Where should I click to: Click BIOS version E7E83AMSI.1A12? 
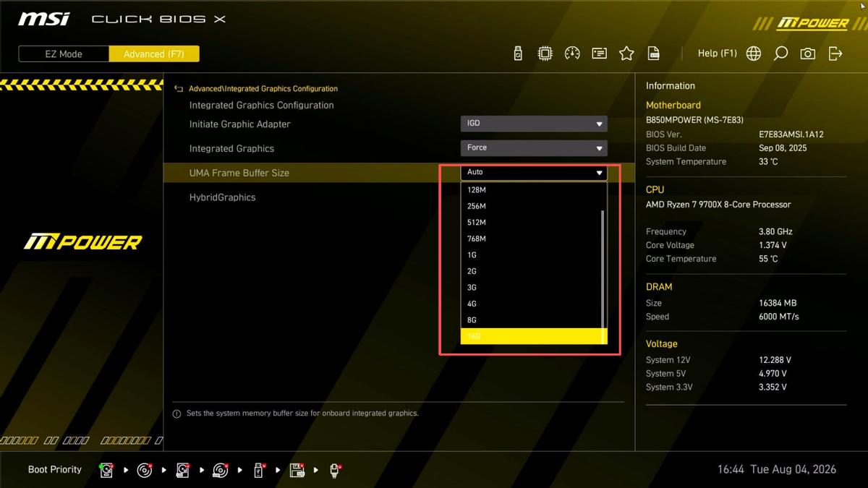791,134
